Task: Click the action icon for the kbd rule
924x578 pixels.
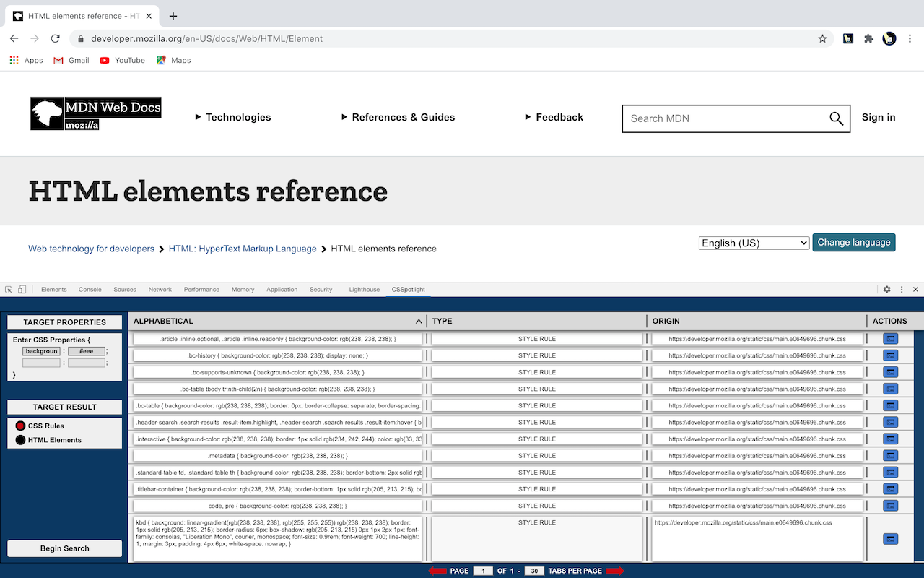Action: coord(890,539)
